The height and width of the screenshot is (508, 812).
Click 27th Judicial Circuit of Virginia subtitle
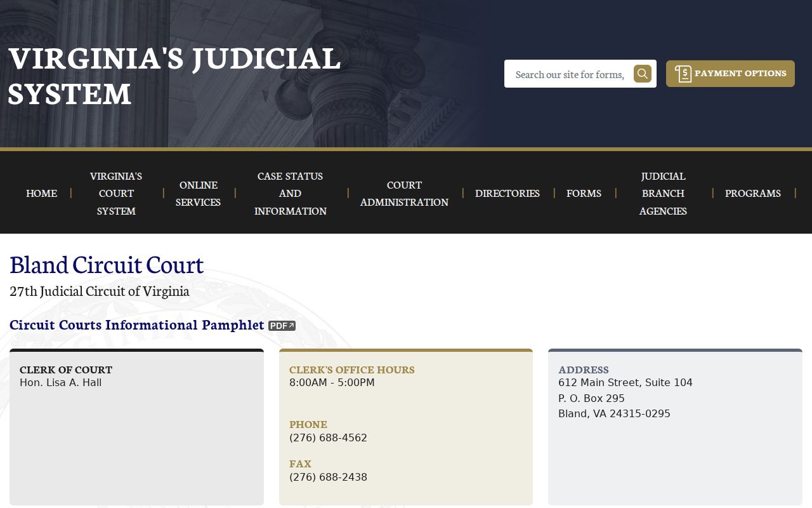[x=100, y=291]
